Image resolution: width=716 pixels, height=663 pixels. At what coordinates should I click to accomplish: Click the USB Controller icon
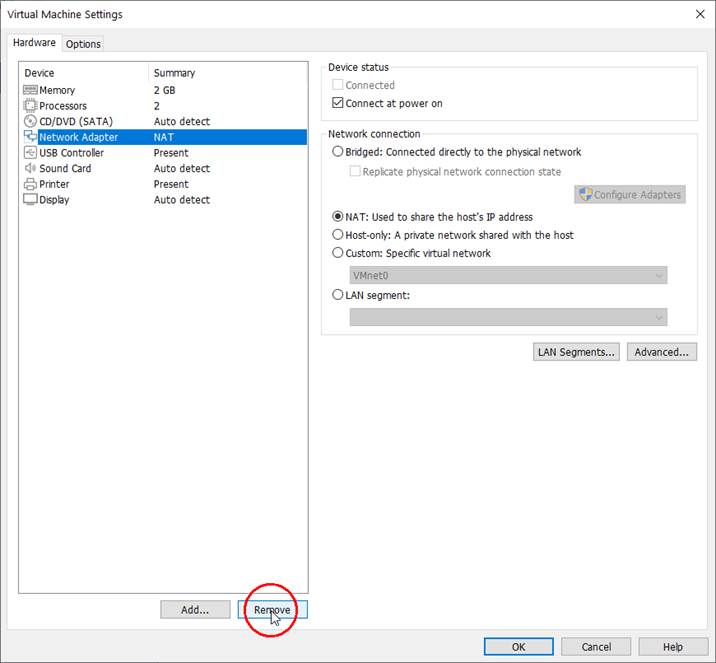click(30, 153)
